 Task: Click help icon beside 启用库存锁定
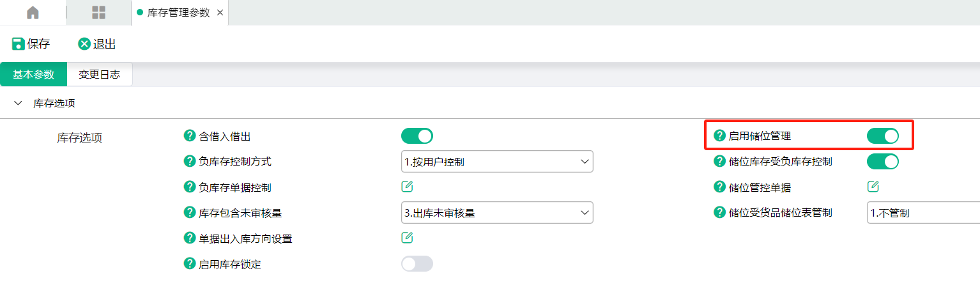pos(189,263)
